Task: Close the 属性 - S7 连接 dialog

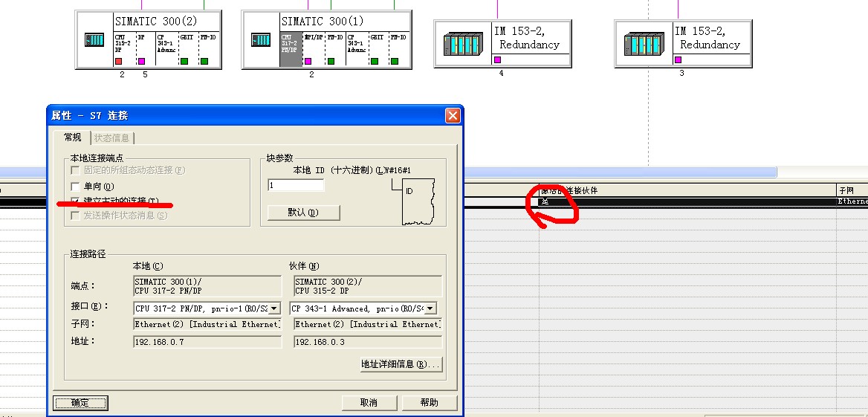Action: click(x=453, y=116)
